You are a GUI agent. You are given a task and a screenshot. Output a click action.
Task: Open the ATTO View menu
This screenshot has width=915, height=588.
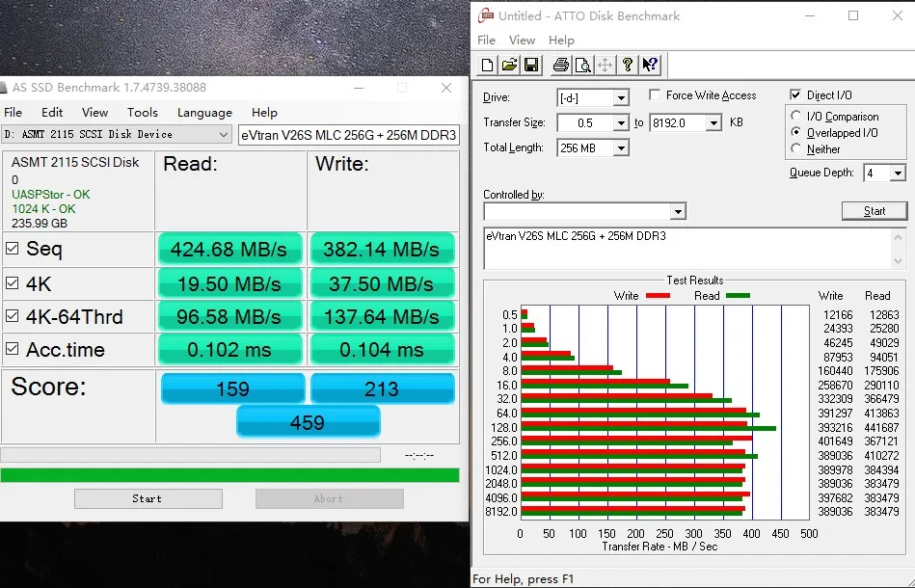click(522, 40)
